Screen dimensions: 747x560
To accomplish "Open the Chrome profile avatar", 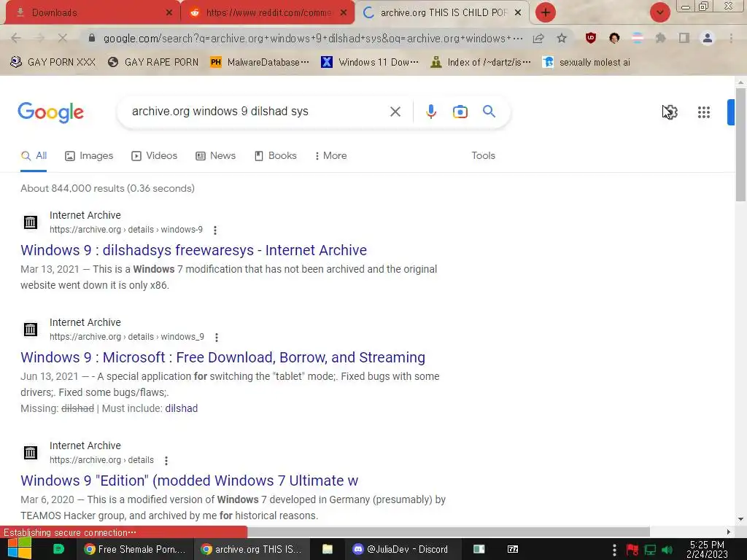I will [708, 38].
